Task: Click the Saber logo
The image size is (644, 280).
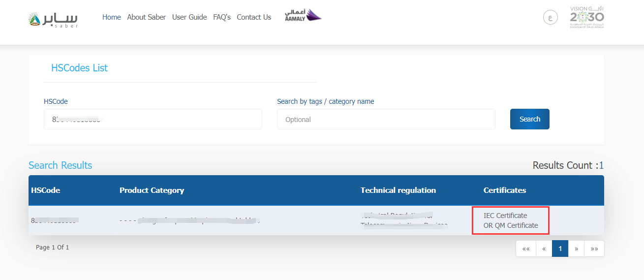Action: [53, 18]
